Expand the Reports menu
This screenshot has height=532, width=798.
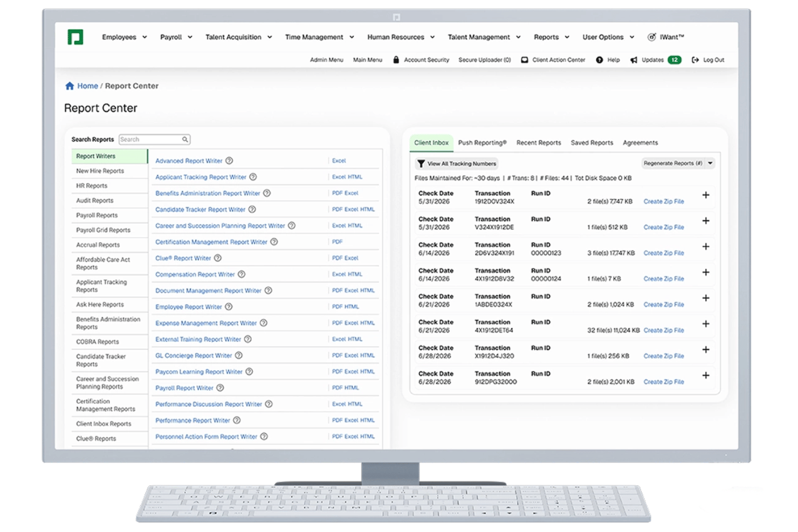pos(551,37)
